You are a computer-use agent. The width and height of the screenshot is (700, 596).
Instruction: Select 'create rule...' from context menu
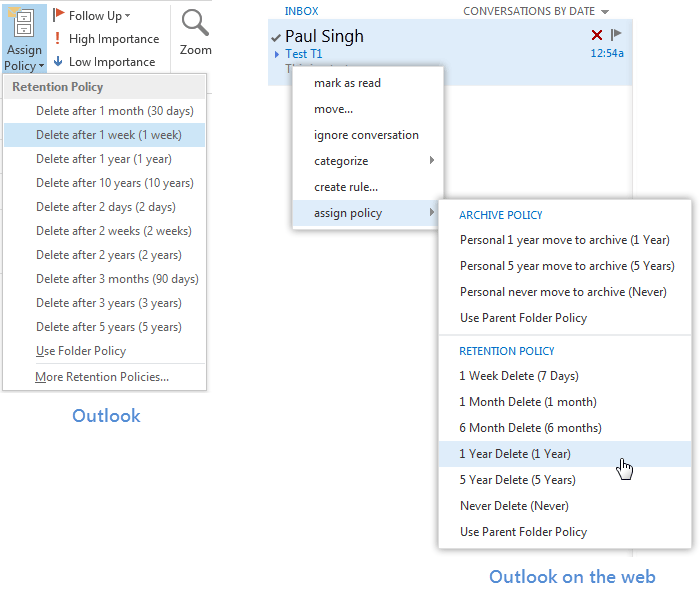[345, 187]
